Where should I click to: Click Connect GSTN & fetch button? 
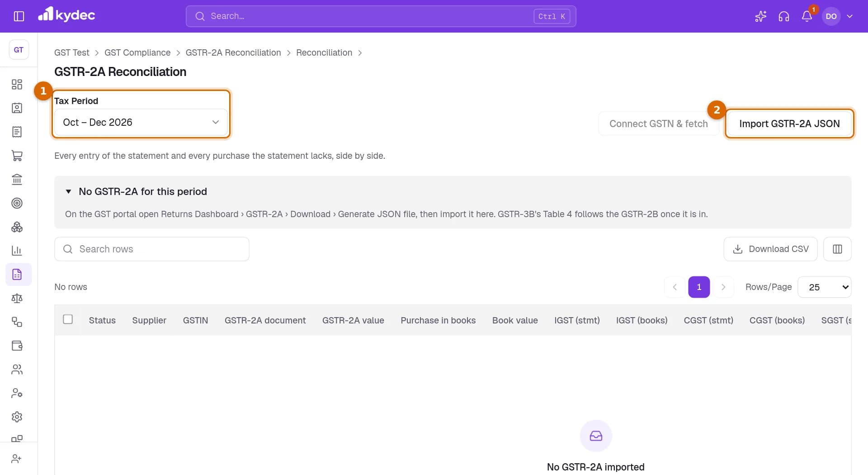tap(658, 124)
